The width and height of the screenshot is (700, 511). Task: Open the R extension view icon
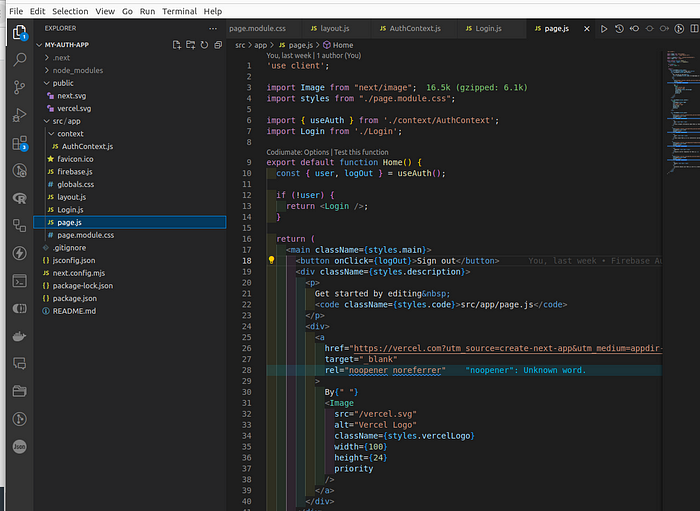tap(20, 198)
